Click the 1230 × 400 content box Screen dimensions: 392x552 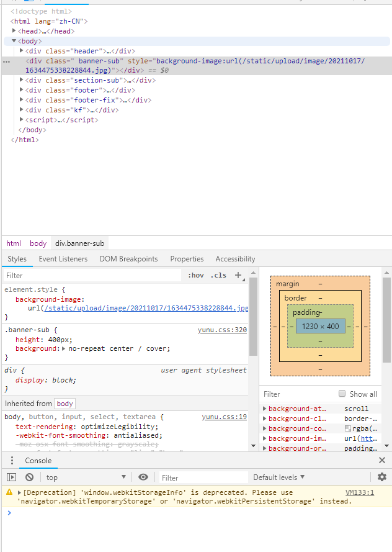(320, 327)
